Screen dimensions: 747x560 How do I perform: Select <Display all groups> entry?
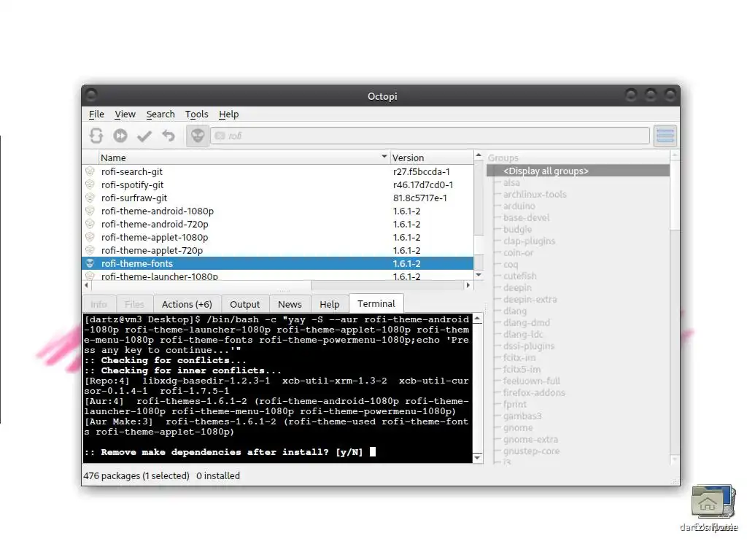pos(578,171)
